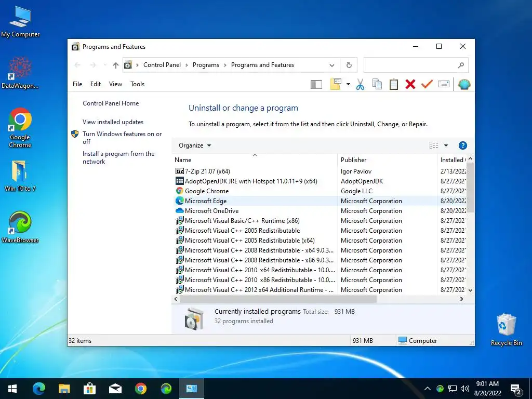This screenshot has width=532, height=399.
Task: Sort by the Publisher column header
Action: click(x=387, y=160)
